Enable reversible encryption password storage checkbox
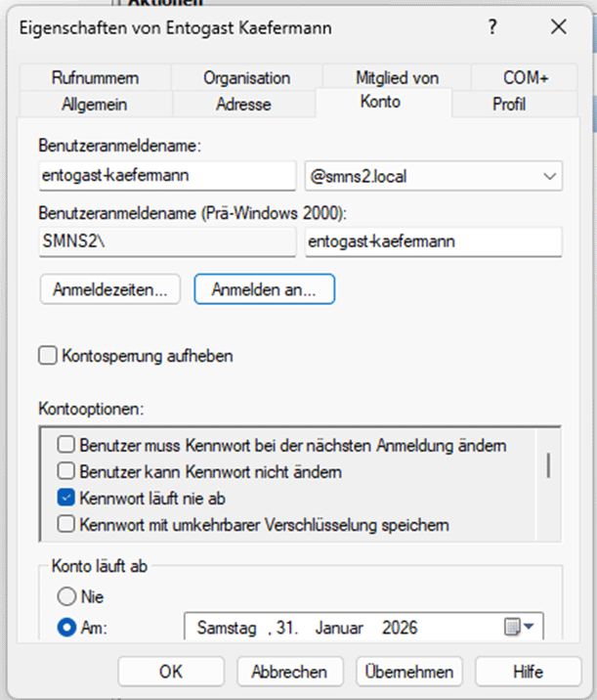 tap(66, 525)
